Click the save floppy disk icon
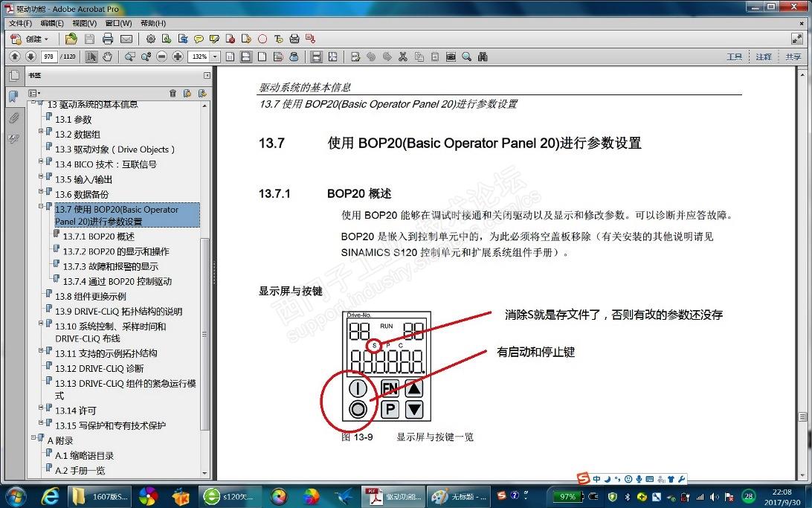The width and height of the screenshot is (812, 508). click(x=89, y=39)
